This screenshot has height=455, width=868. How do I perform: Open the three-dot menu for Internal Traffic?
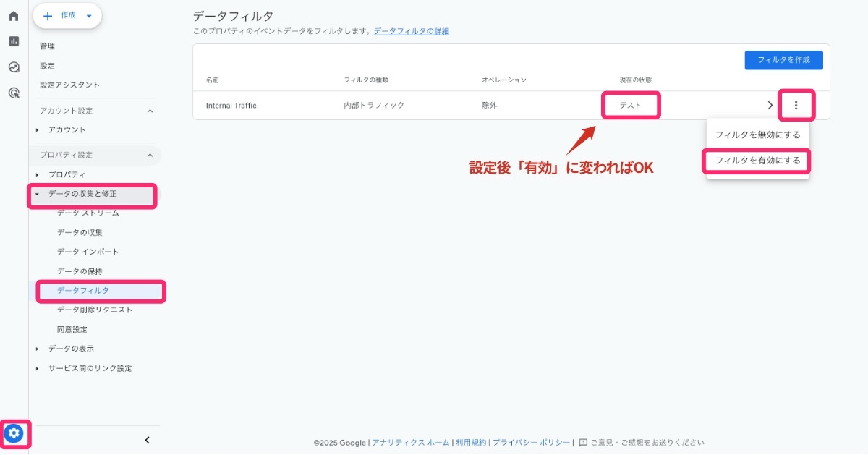coord(796,105)
